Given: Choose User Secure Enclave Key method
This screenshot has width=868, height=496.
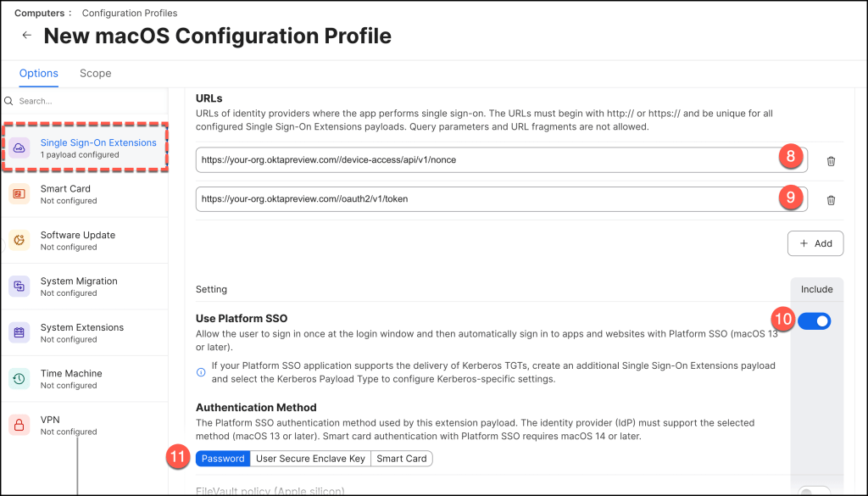Looking at the screenshot, I should click(310, 459).
